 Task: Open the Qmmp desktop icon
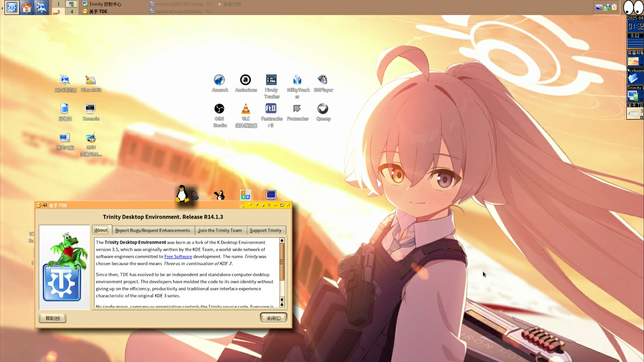click(323, 112)
